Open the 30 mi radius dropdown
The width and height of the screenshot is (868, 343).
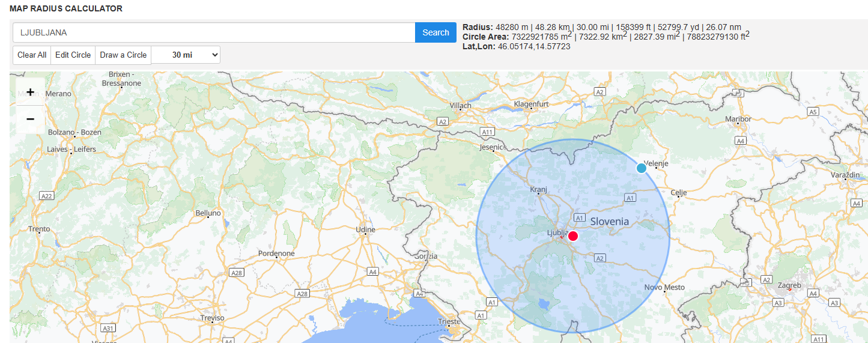coord(186,55)
